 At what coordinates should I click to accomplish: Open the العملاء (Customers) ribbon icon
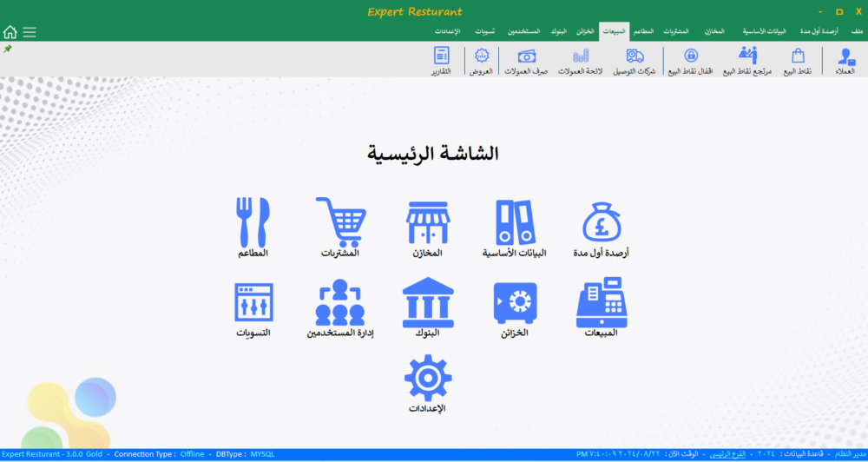845,60
